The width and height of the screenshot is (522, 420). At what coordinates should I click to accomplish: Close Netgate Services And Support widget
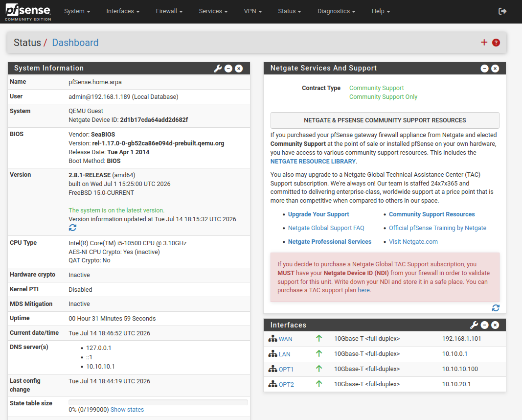pos(495,68)
